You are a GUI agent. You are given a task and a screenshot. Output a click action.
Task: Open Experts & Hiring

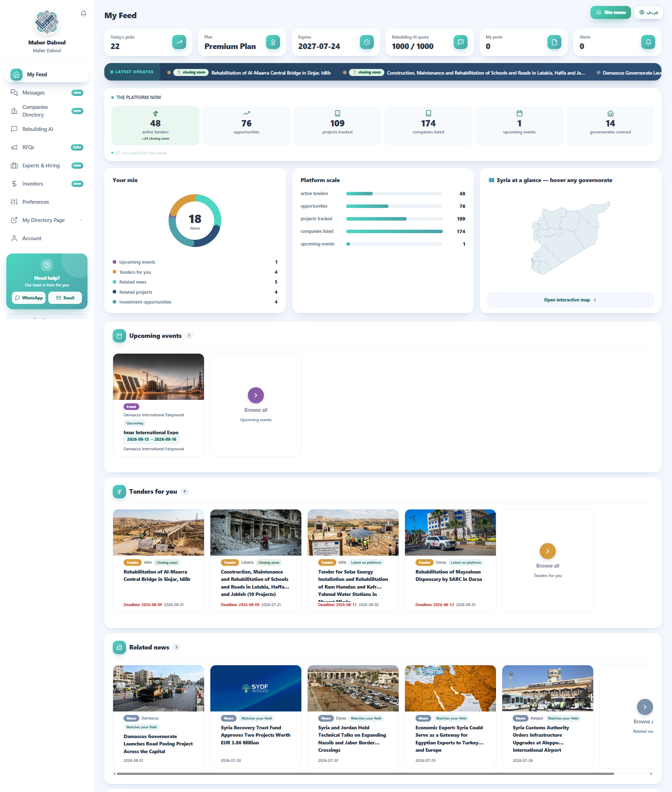[47, 166]
